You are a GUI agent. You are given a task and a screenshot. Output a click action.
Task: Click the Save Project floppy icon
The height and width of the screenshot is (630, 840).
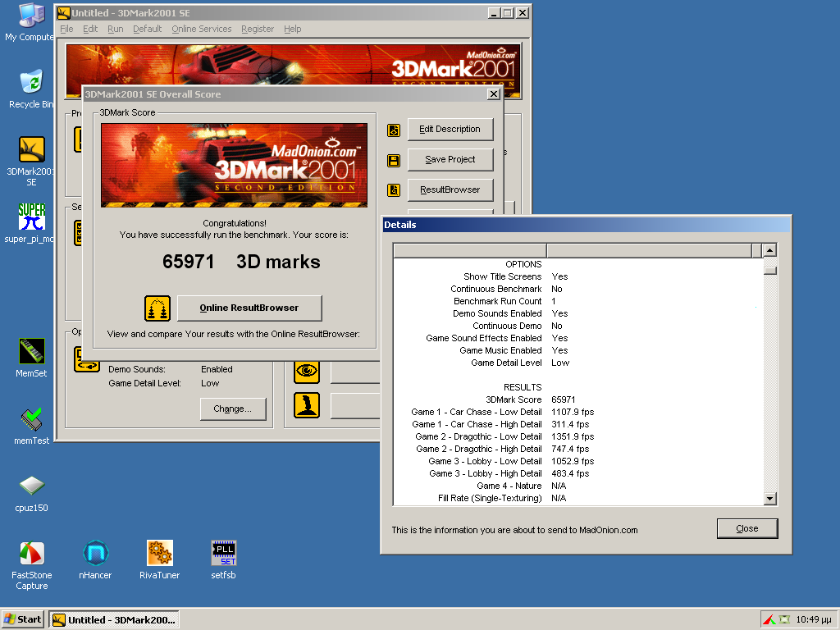pyautogui.click(x=394, y=160)
